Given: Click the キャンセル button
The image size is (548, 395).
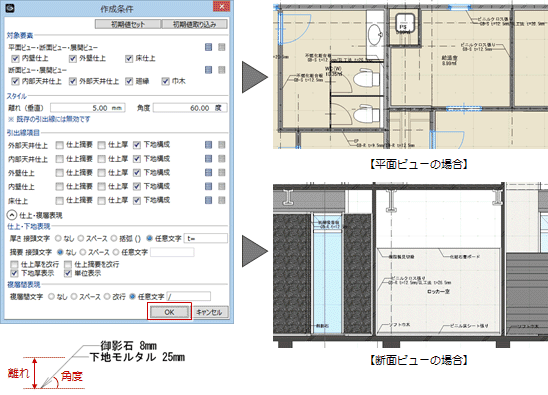Looking at the screenshot, I should tap(209, 312).
